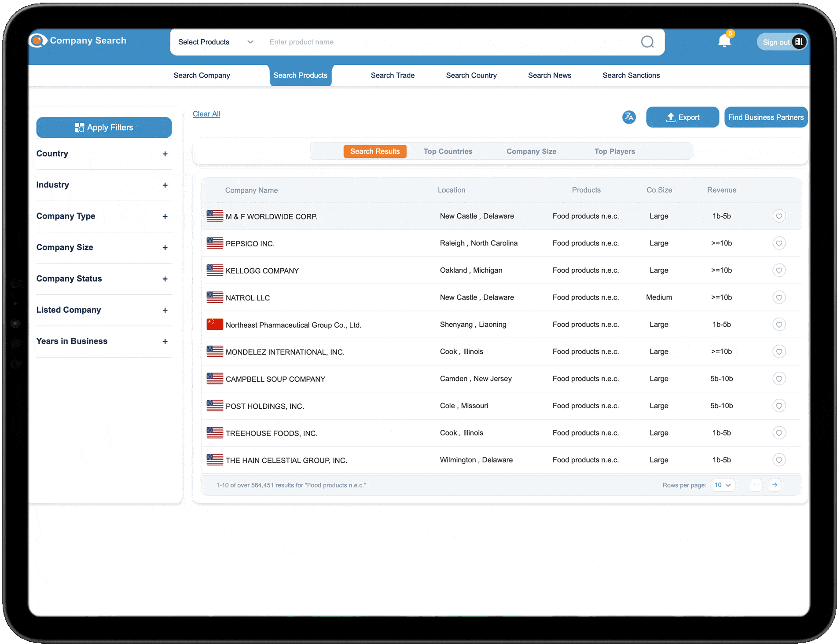The image size is (837, 644).
Task: Favorite MONDELEZ INTERNATIONAL heart icon
Action: pos(779,351)
